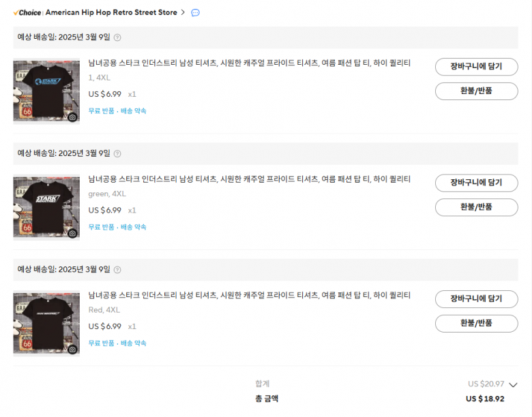Screen dimensions: 532x417
Task: Click help icon beside second delivery date
Action: click(x=117, y=153)
